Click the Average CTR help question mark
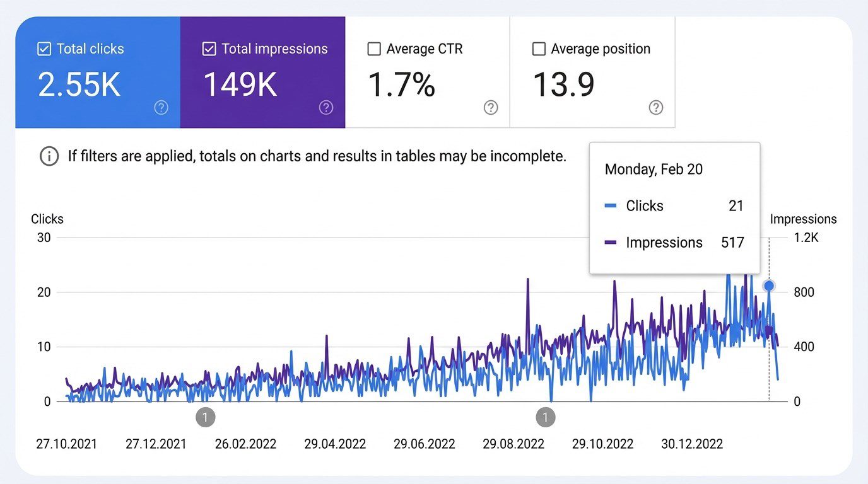 tap(491, 108)
